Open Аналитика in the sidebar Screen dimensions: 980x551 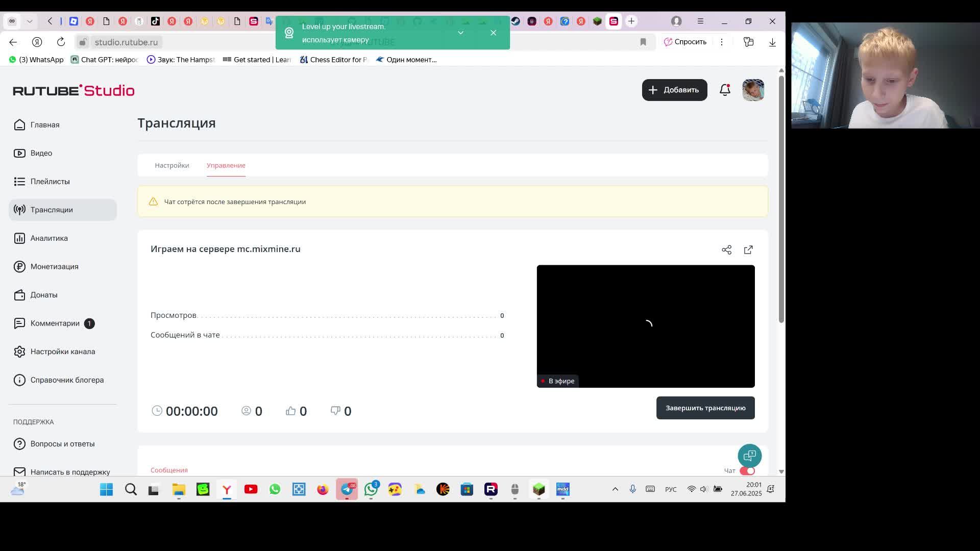(x=49, y=238)
